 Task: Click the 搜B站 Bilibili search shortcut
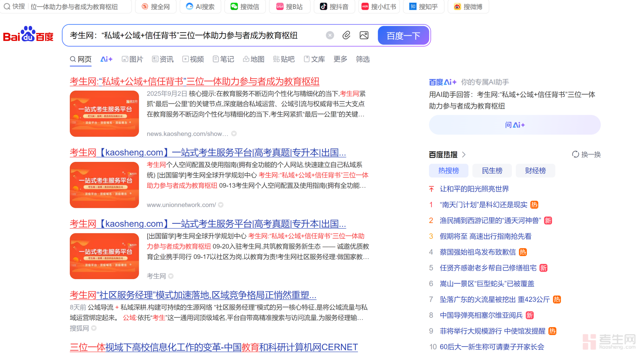click(289, 7)
